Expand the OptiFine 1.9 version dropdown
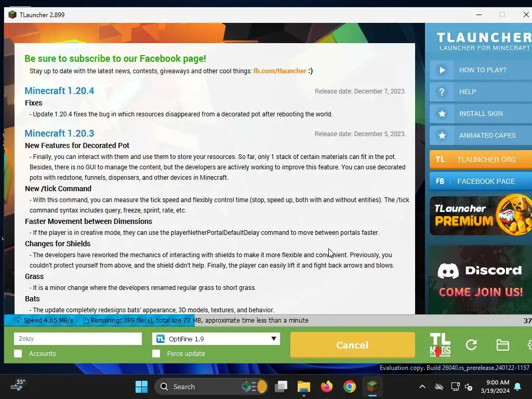Image resolution: width=532 pixels, height=399 pixels. pos(216,339)
